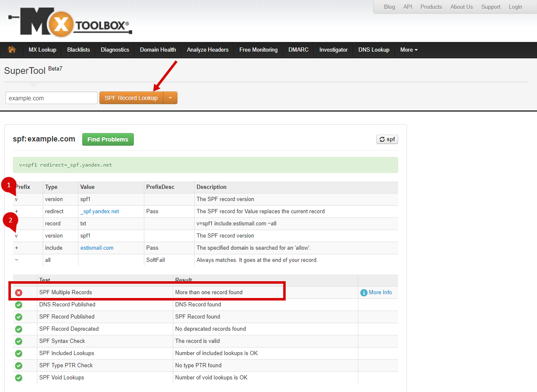
Task: Expand the More menu in navigation bar
Action: [409, 50]
